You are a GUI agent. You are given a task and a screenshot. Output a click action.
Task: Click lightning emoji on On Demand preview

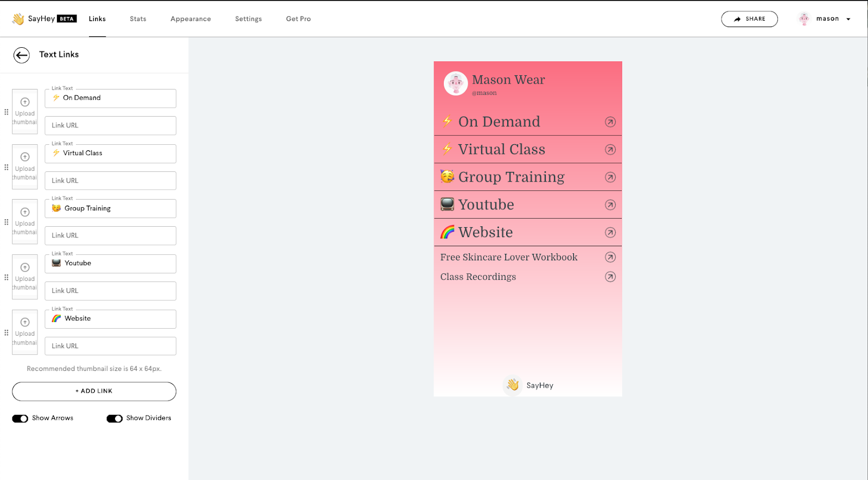click(447, 121)
